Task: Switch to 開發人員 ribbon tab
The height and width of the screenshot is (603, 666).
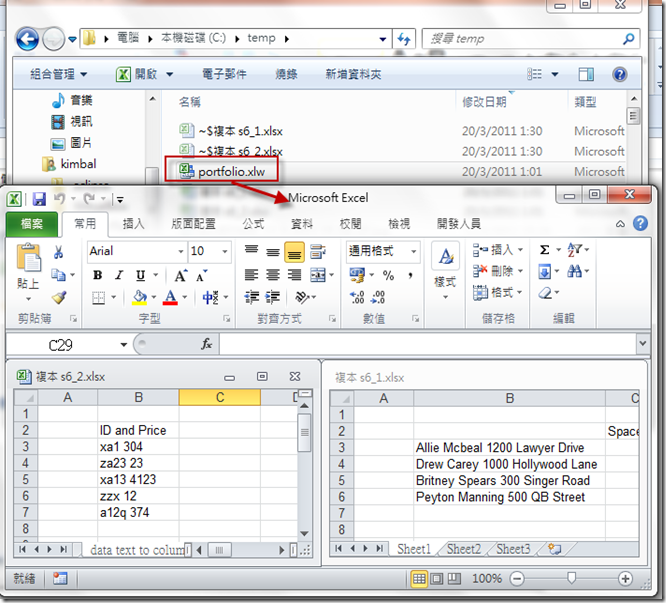Action: pos(459,224)
